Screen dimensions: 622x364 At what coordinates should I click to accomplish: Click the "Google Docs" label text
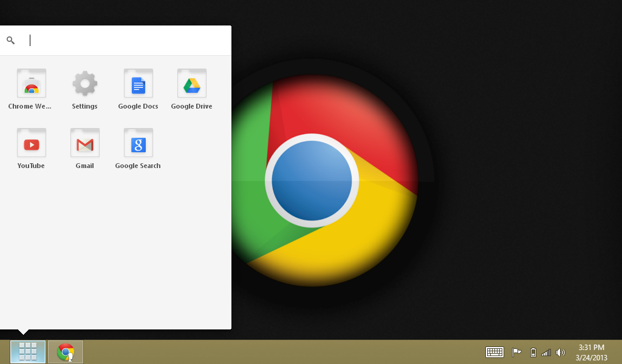138,106
